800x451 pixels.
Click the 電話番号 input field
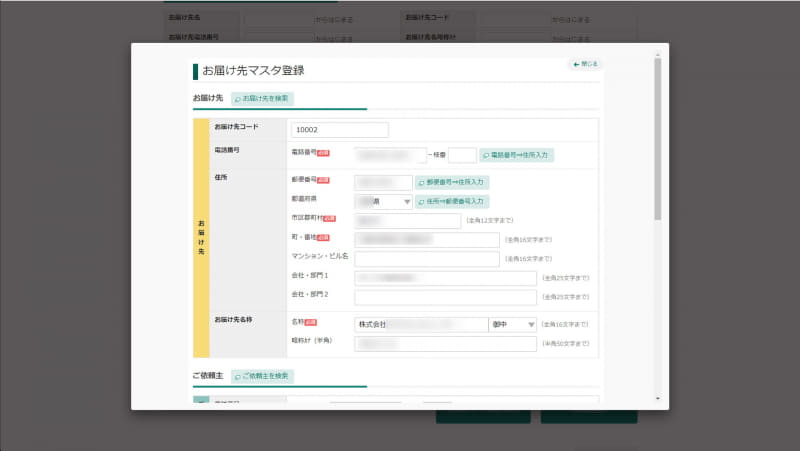pyautogui.click(x=390, y=155)
